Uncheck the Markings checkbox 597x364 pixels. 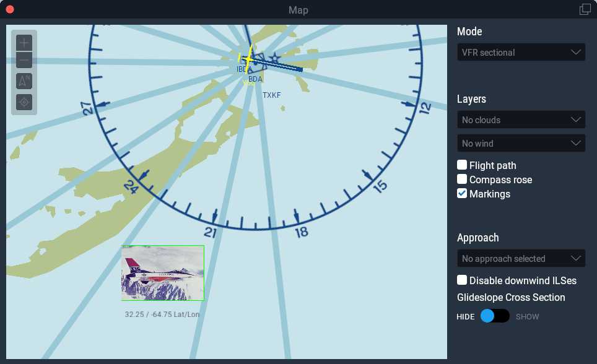[x=462, y=193]
